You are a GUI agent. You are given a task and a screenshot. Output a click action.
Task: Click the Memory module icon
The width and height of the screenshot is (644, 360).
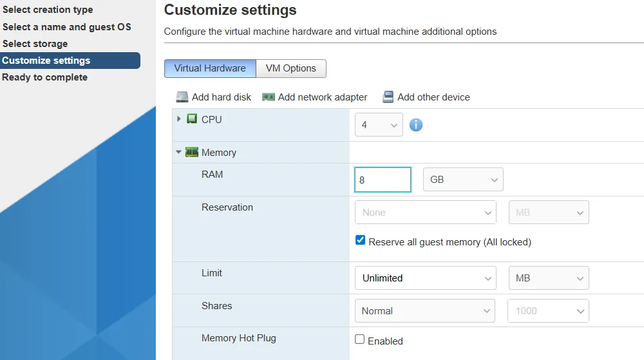click(192, 153)
